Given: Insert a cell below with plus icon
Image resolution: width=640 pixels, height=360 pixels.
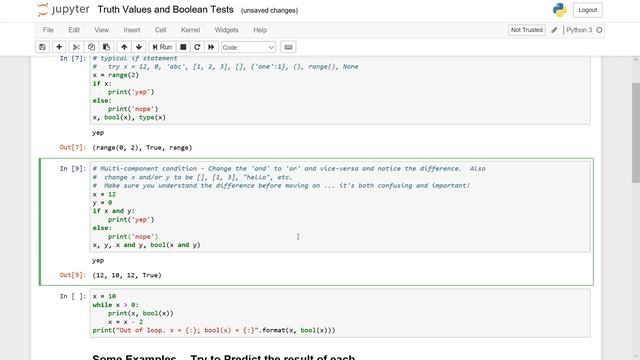Looking at the screenshot, I should tap(59, 47).
